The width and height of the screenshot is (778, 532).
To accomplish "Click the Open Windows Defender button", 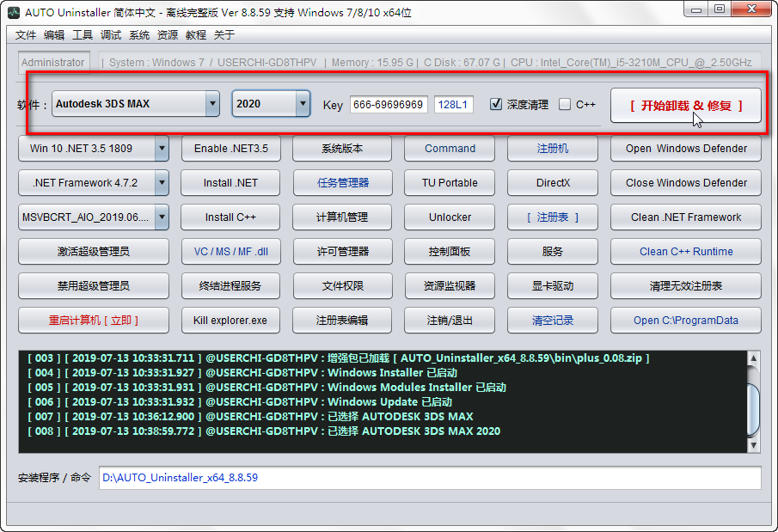I will click(685, 148).
